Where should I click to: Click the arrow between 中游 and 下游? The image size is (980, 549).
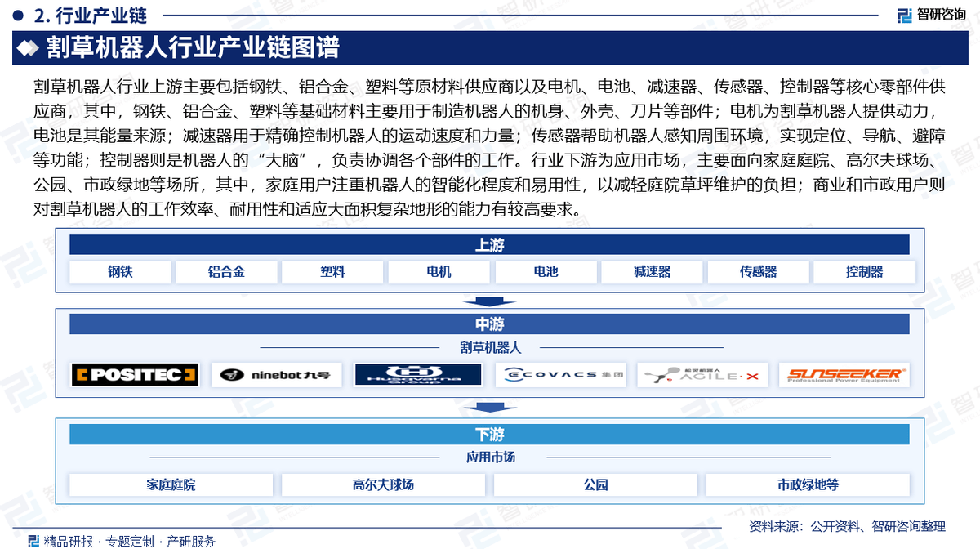[489, 408]
